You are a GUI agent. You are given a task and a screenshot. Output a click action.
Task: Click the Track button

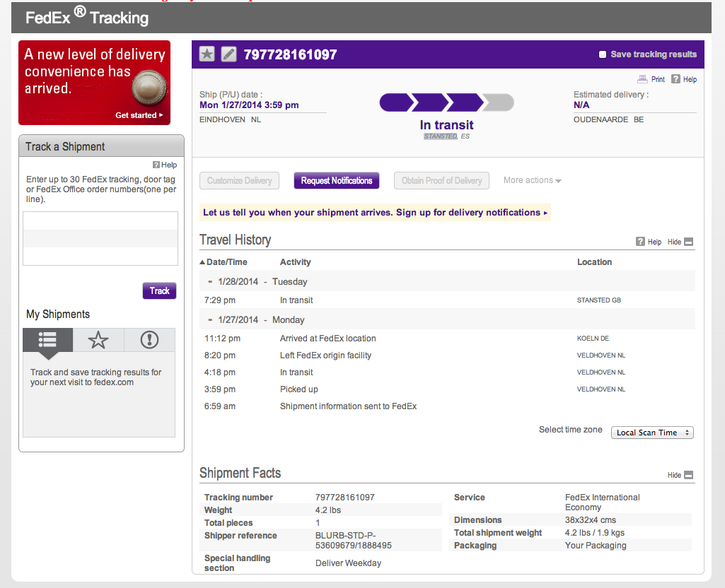[160, 290]
